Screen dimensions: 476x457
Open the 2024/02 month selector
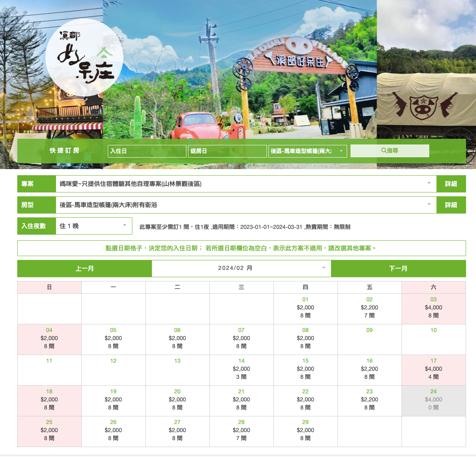[241, 268]
